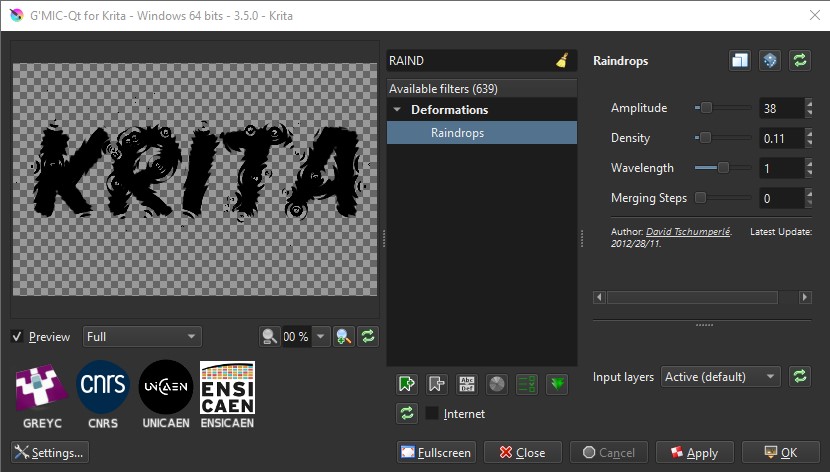This screenshot has width=830, height=472.
Task: Open the Full preview mode dropdown
Action: (x=142, y=337)
